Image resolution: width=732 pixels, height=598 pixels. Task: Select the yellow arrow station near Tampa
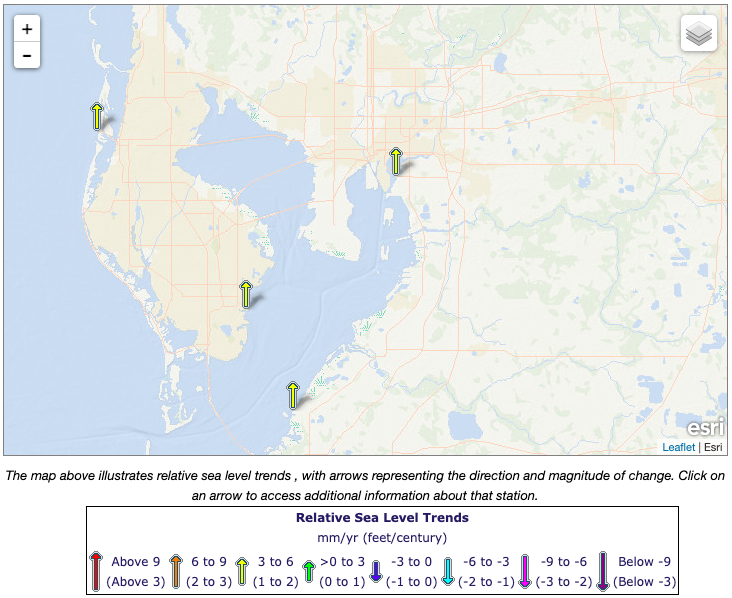coord(396,161)
